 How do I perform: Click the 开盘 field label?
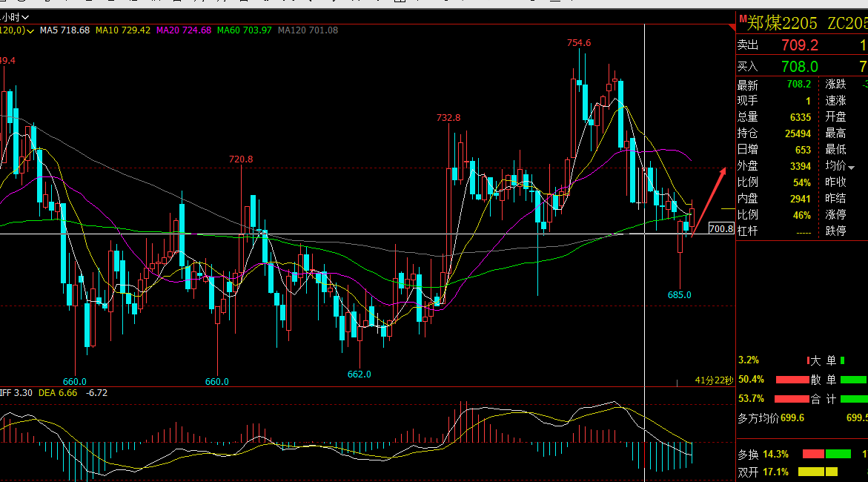click(x=836, y=117)
